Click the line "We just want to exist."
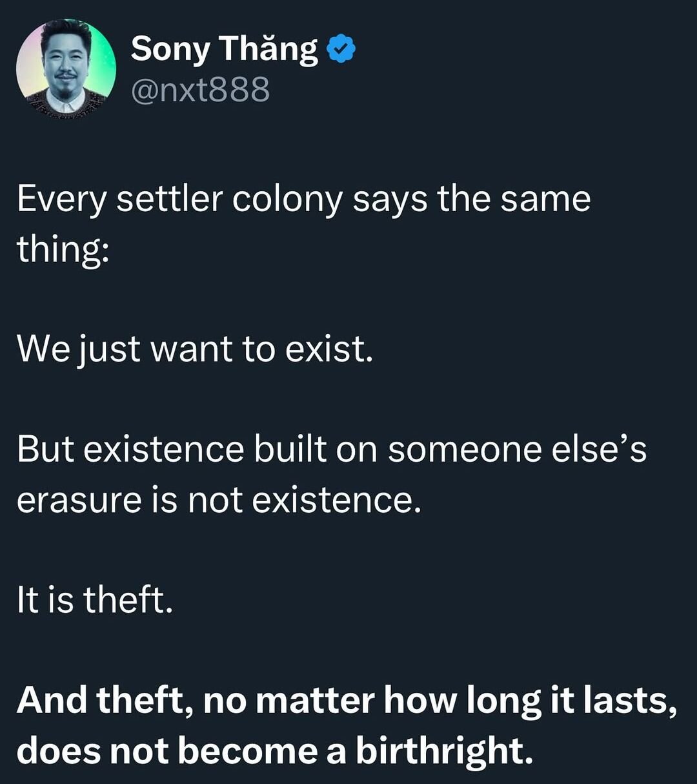This screenshot has height=784, width=697. (x=195, y=349)
